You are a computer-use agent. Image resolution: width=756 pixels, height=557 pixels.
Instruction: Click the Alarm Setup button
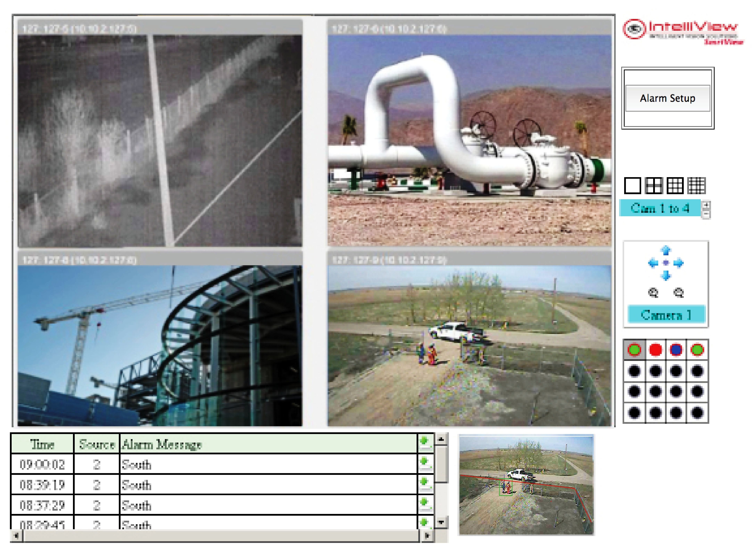pyautogui.click(x=667, y=98)
